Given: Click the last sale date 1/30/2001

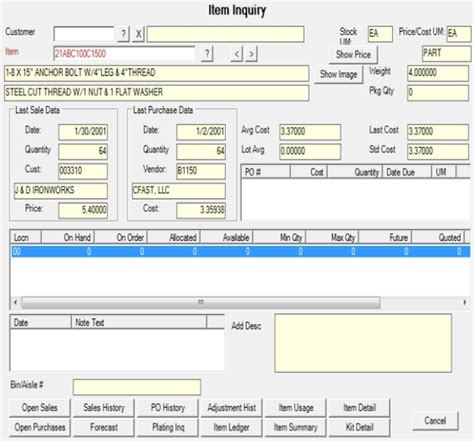Looking at the screenshot, I should 83,132.
